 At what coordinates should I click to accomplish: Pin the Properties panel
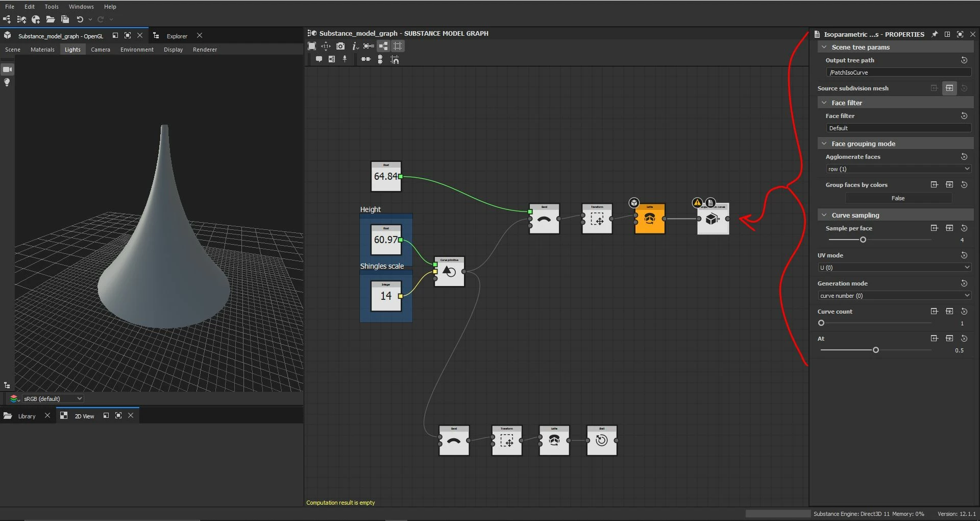click(x=935, y=34)
